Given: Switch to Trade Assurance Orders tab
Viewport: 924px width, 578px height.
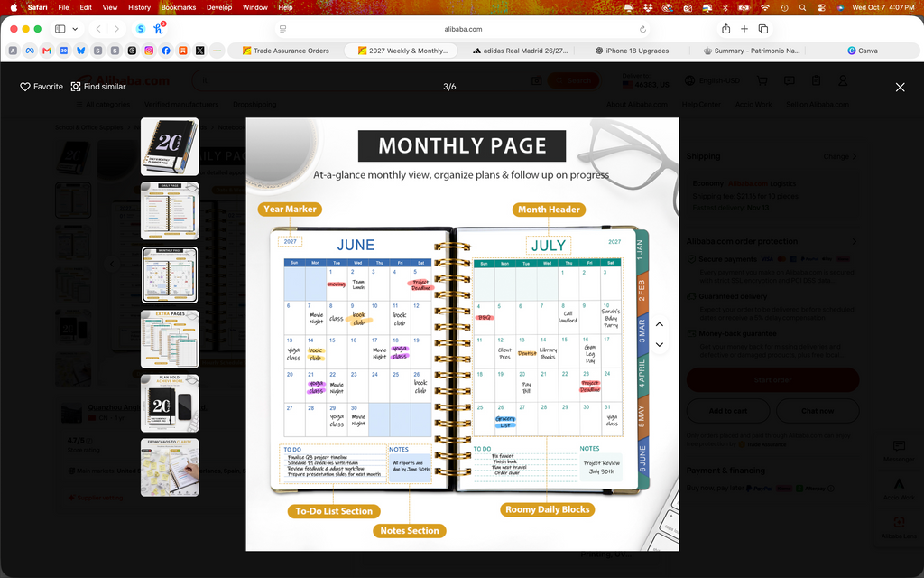Looking at the screenshot, I should click(285, 51).
